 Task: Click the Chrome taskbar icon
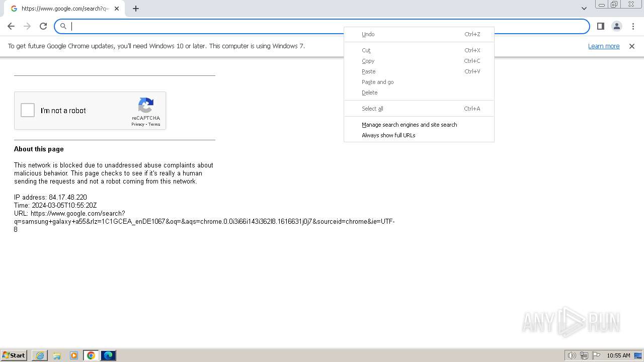(91, 355)
